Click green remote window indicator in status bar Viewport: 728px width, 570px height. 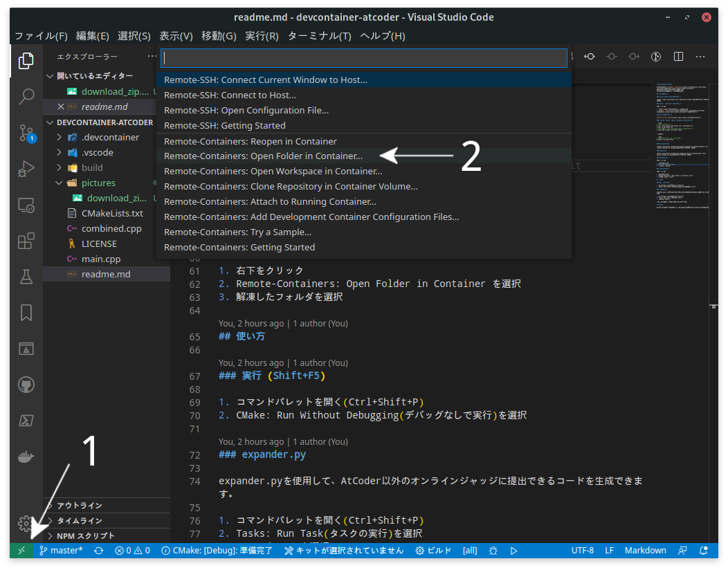click(21, 551)
